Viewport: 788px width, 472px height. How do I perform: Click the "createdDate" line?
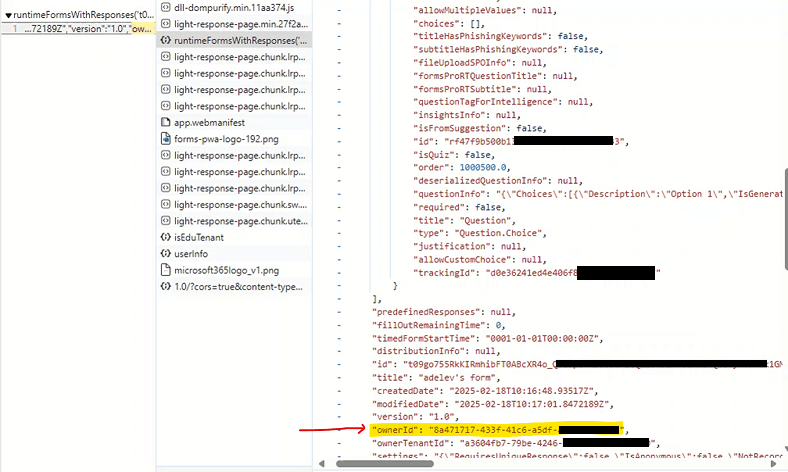[x=485, y=391]
